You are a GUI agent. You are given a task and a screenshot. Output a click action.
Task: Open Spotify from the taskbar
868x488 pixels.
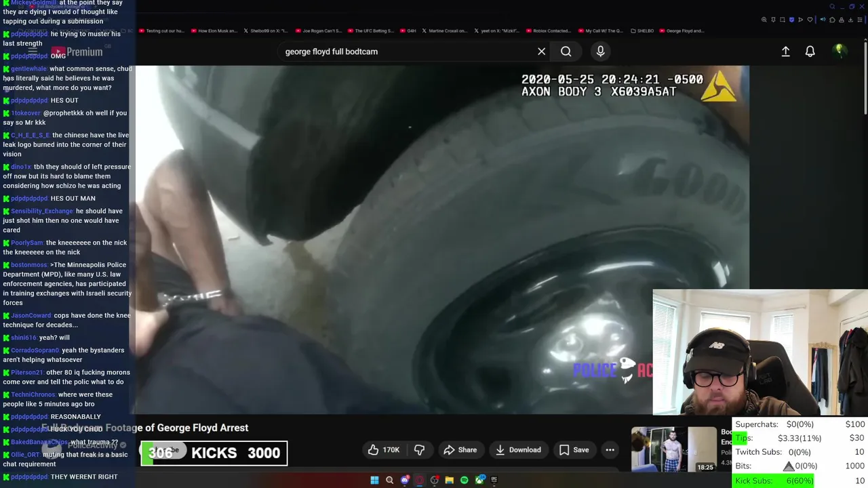[465, 480]
